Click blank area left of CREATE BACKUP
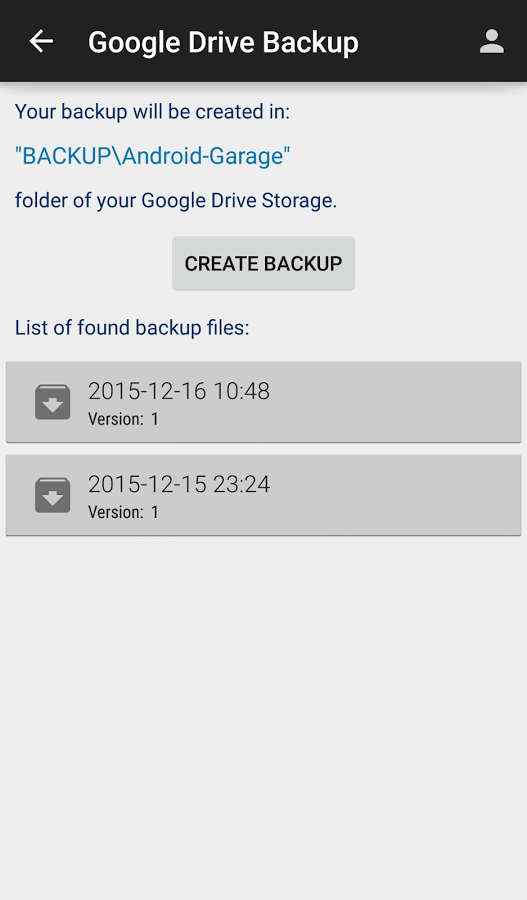 click(x=86, y=263)
